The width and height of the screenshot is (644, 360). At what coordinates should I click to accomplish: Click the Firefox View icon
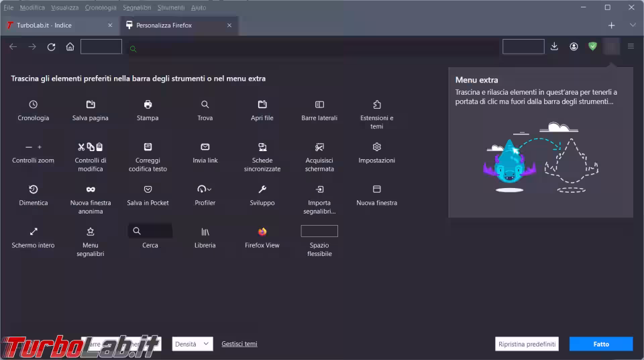click(x=262, y=232)
